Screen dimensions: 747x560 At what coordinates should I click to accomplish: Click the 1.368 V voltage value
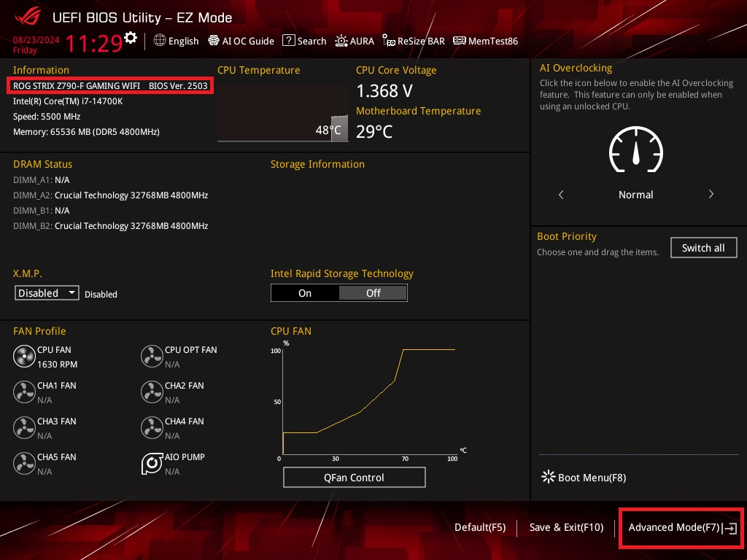(384, 90)
